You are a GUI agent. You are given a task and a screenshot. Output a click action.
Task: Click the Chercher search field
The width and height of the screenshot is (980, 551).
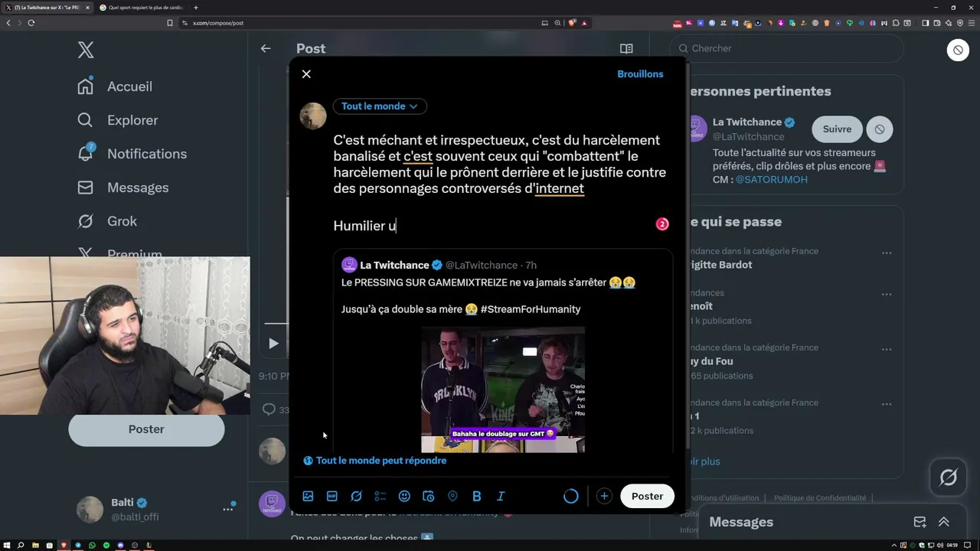tap(786, 48)
